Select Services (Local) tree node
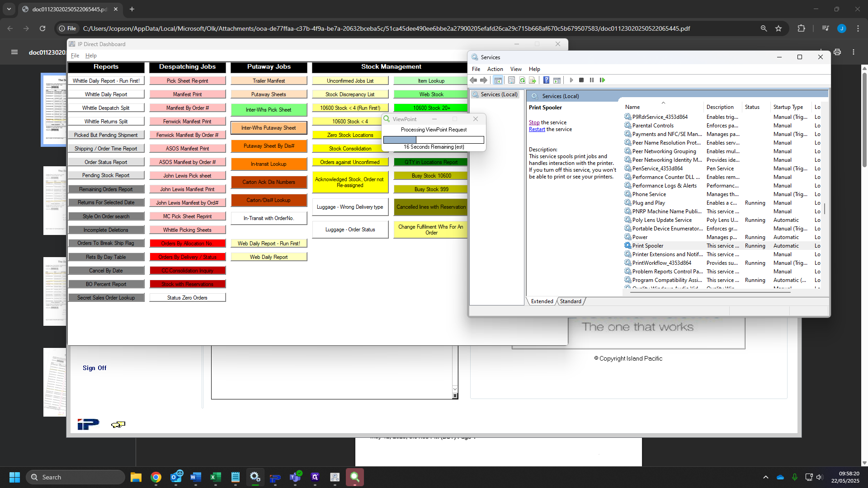868x488 pixels. click(499, 94)
